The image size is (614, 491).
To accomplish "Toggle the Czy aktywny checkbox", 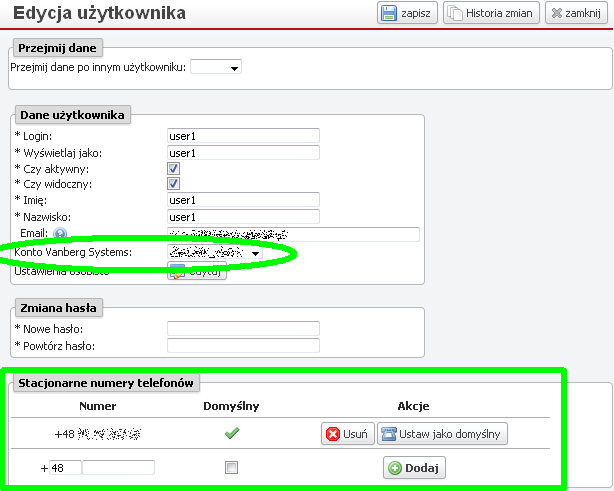I will click(x=173, y=170).
